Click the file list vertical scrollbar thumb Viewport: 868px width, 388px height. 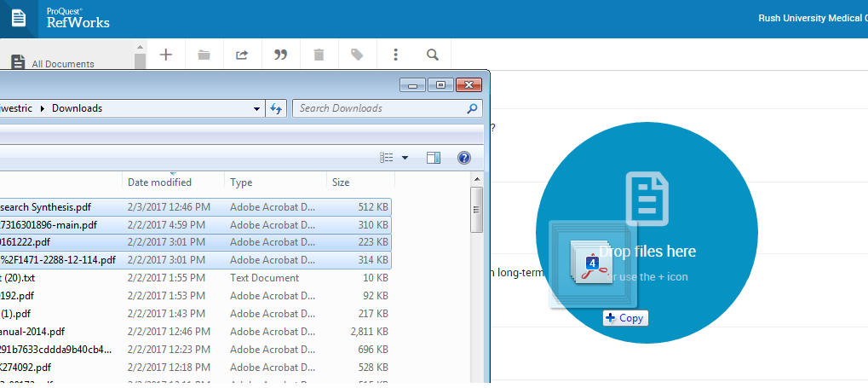click(x=476, y=210)
